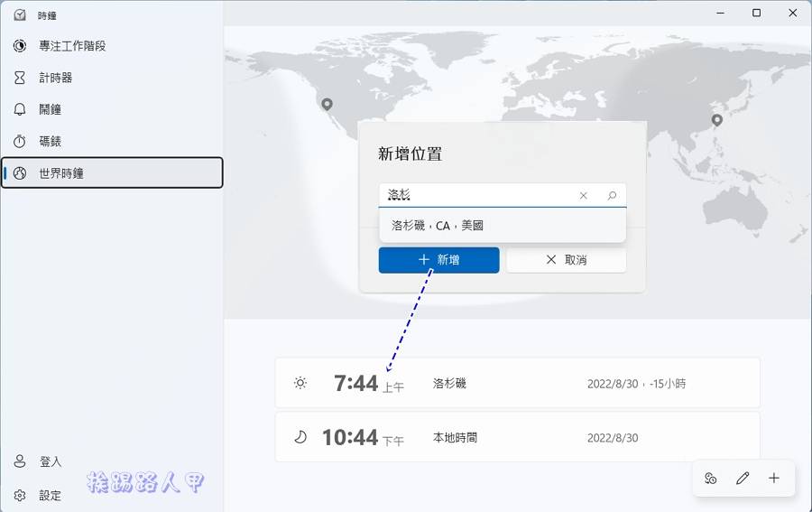812x512 pixels.
Task: Select the 本地時間 10:44 clock entry
Action: [x=517, y=438]
